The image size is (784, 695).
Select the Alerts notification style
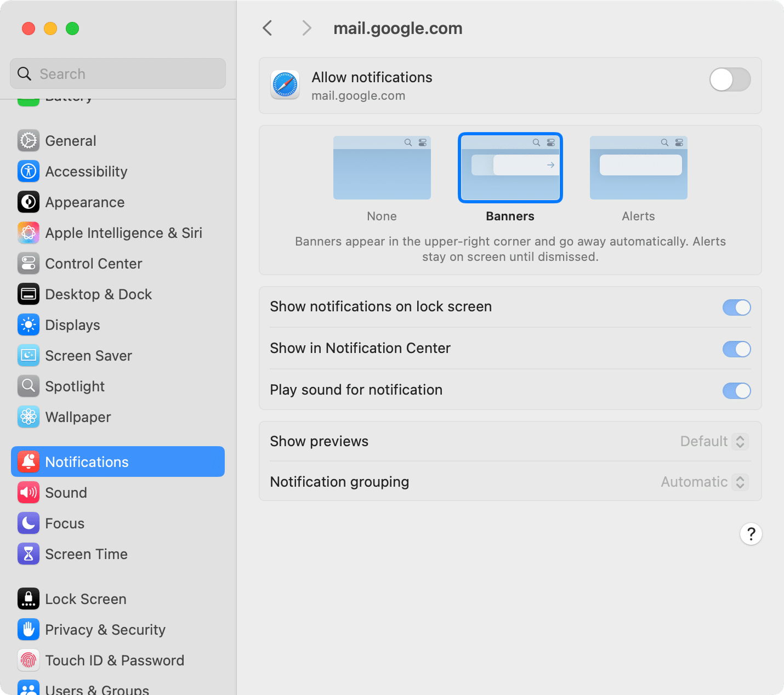(x=639, y=168)
